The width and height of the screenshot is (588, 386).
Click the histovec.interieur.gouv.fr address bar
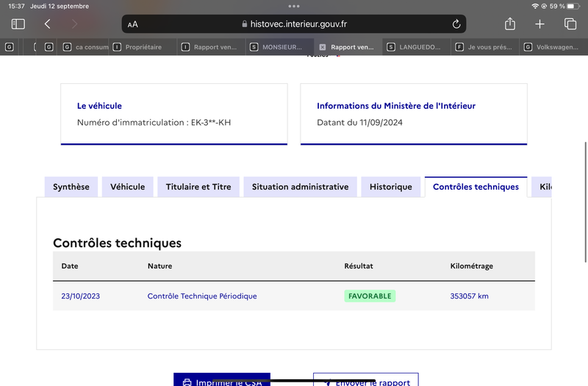pos(294,24)
